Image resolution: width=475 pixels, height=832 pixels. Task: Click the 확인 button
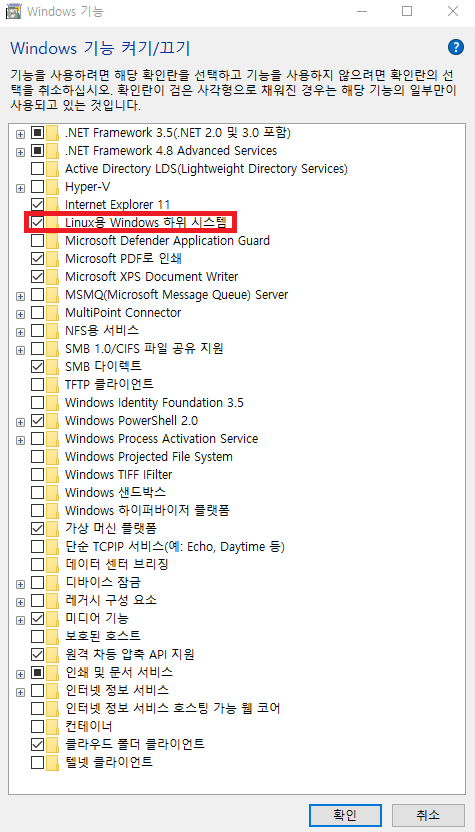(x=345, y=815)
